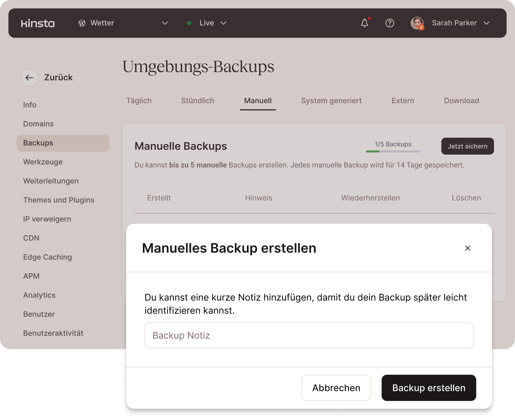515x420 pixels.
Task: Click the Abbrechen button
Action: [336, 388]
